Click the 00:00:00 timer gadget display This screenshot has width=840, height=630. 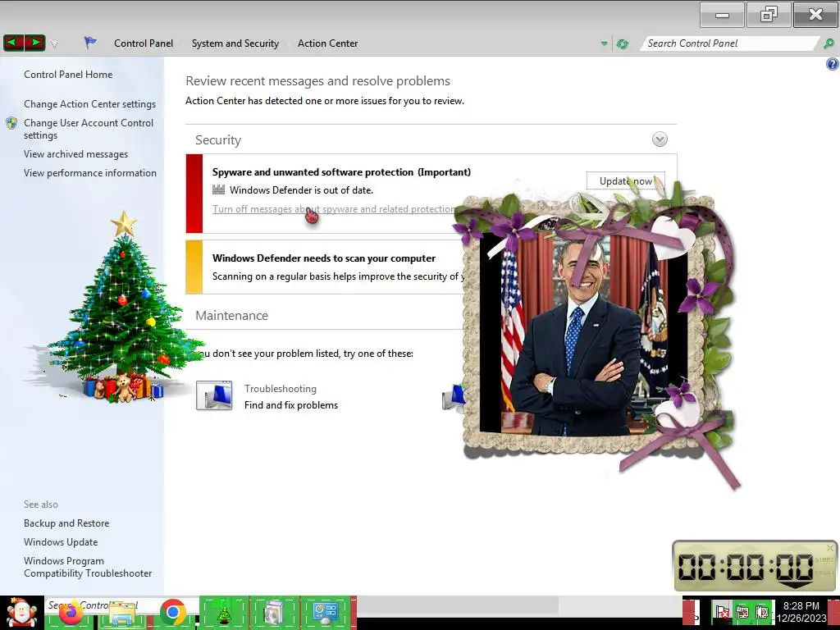tap(746, 567)
